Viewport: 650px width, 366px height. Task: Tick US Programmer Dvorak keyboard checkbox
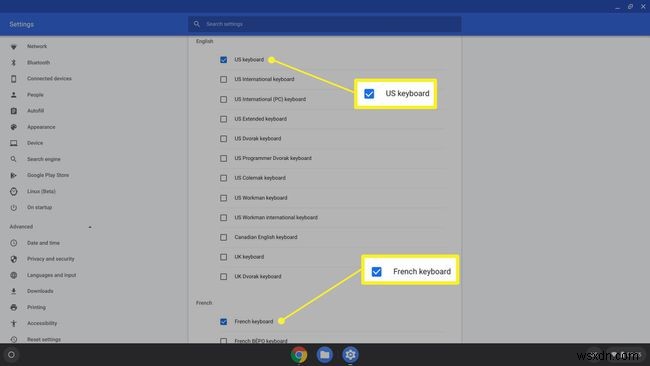(x=223, y=158)
